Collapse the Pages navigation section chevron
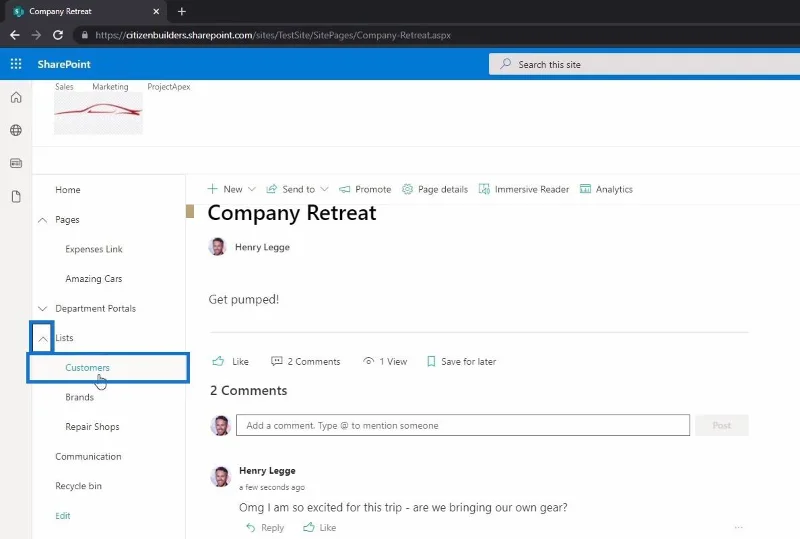Image resolution: width=800 pixels, height=539 pixels. click(x=43, y=220)
